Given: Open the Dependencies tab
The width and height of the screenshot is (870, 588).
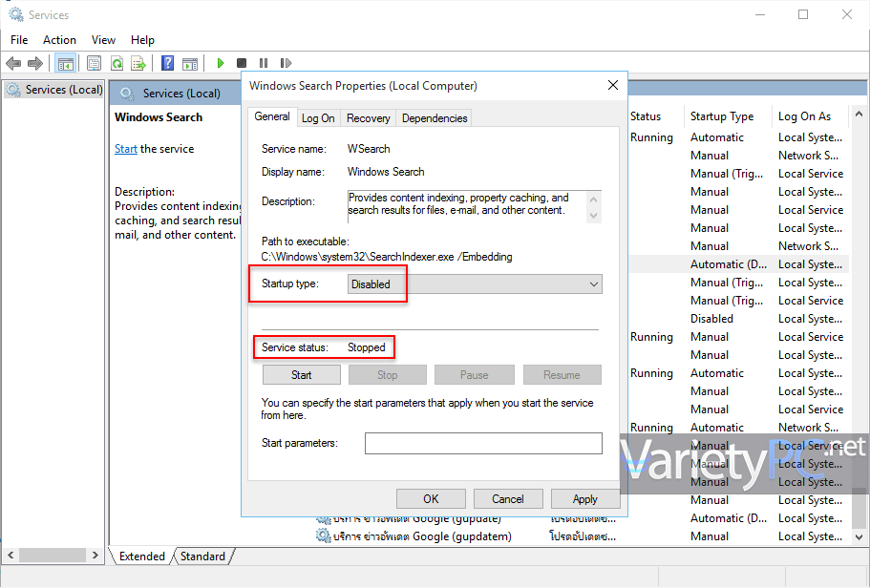Looking at the screenshot, I should pos(435,118).
